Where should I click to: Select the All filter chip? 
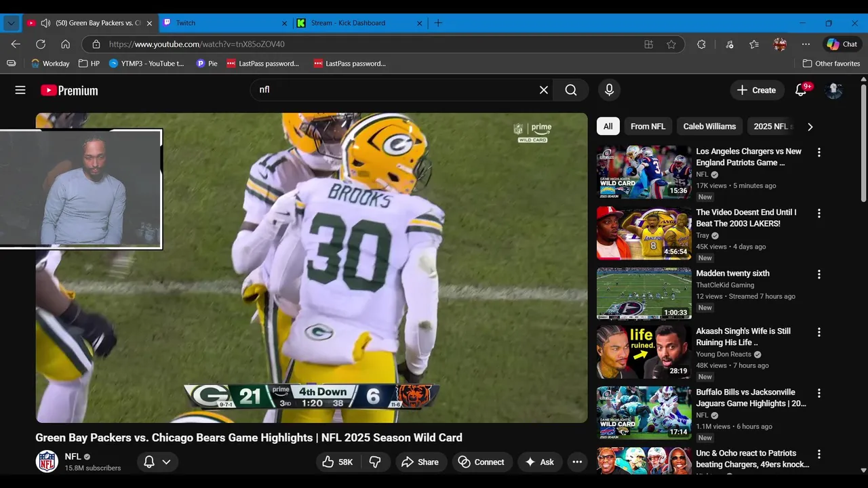[608, 127]
